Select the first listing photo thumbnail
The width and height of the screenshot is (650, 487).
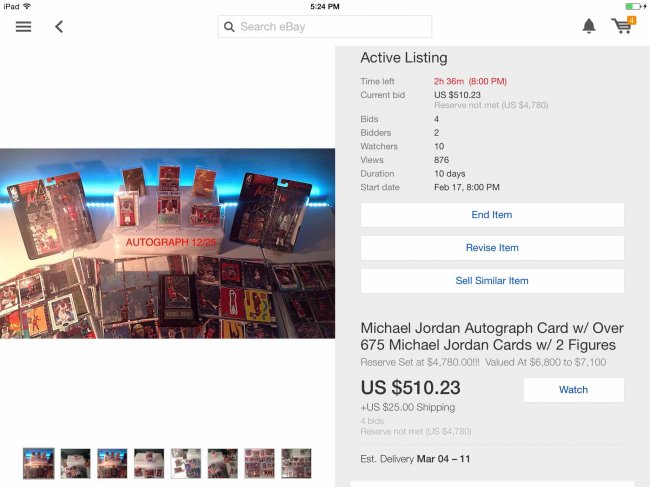[39, 463]
